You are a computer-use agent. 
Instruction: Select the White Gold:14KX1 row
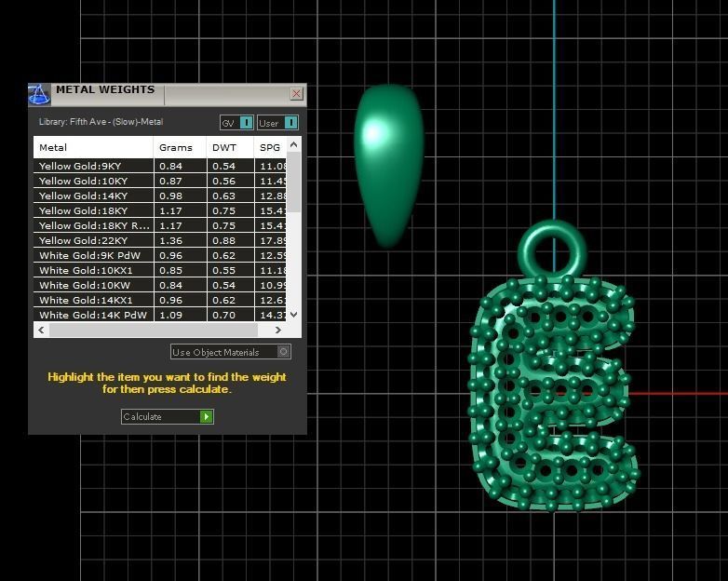tap(160, 300)
